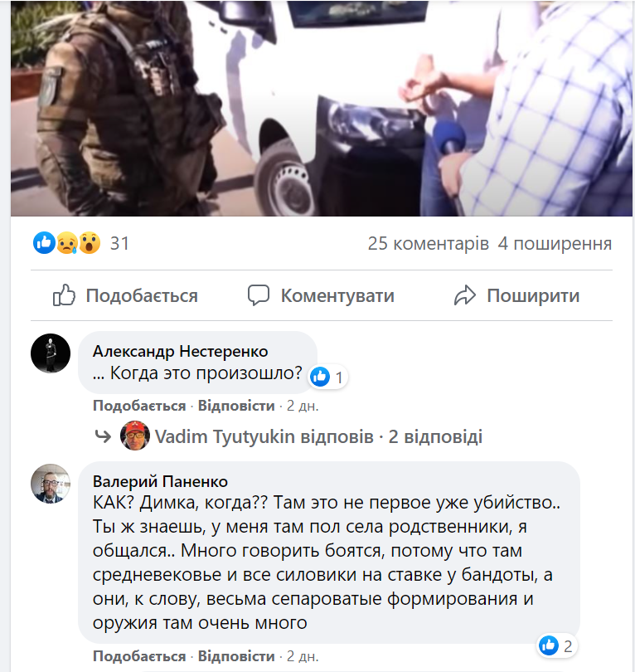Click the blue like reaction icon under post
Screen dimensions: 635x672
coord(44,243)
